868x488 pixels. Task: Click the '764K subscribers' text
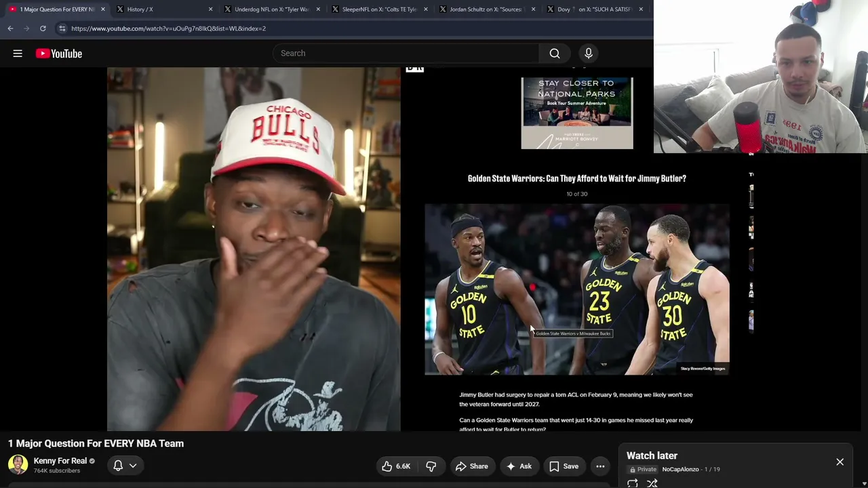tap(57, 470)
